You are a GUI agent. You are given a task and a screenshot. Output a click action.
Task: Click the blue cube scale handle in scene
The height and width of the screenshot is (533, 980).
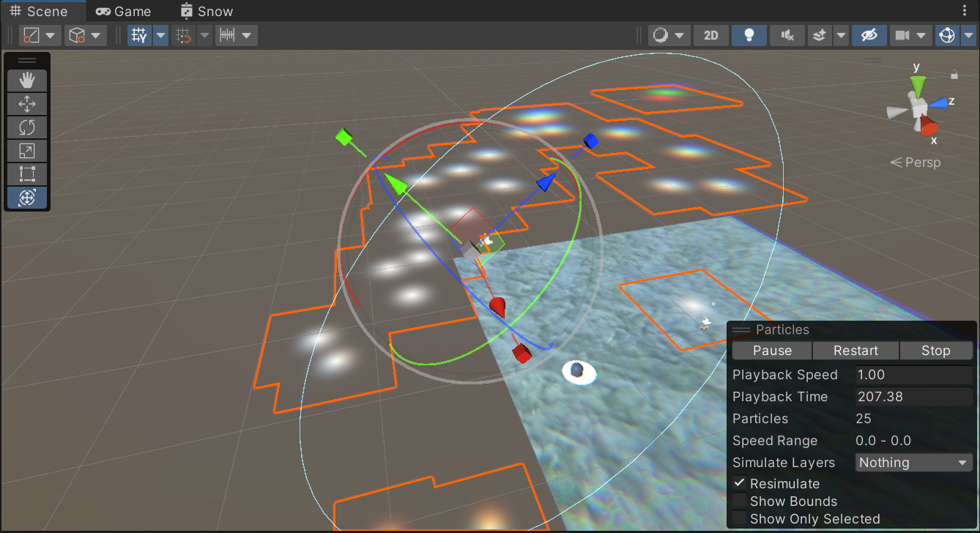(590, 141)
